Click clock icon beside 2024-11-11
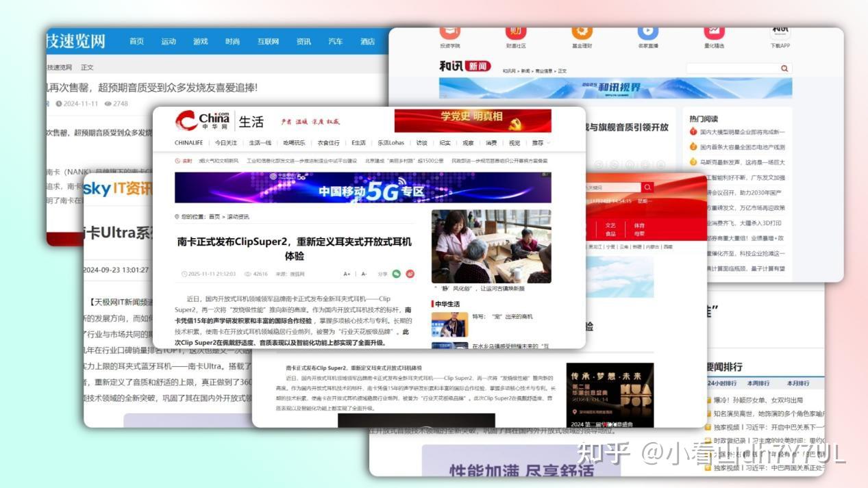This screenshot has width=868, height=488. tap(59, 104)
